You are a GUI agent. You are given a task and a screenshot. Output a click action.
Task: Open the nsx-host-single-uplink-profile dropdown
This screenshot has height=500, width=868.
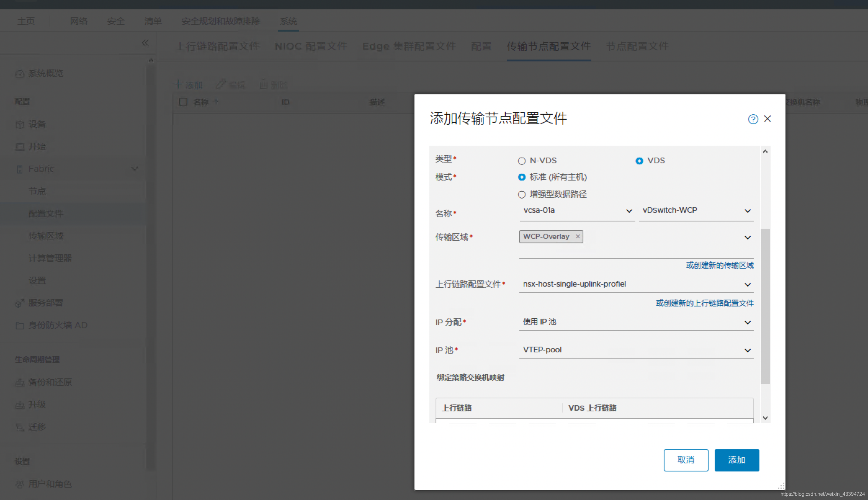click(636, 284)
